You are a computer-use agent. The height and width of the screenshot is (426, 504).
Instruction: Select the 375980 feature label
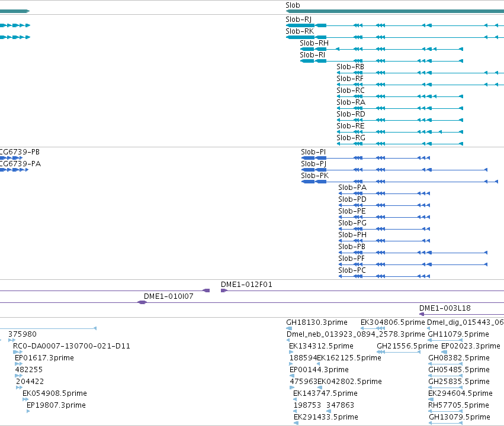click(22, 334)
